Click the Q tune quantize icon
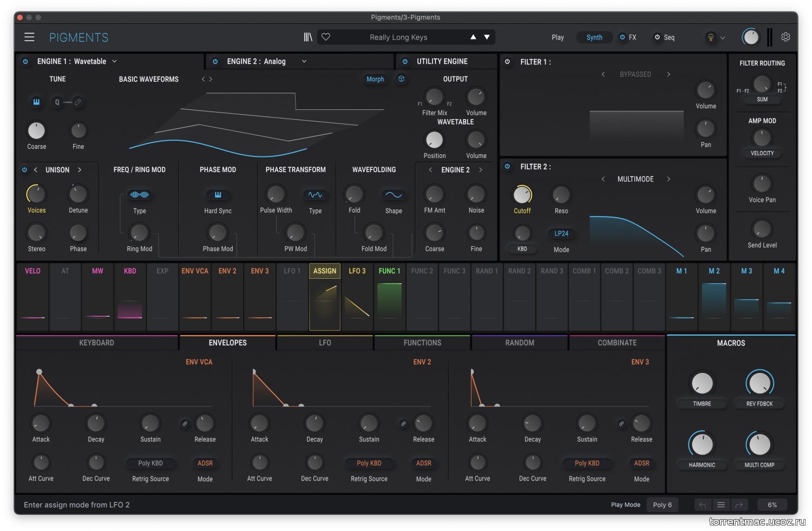The image size is (812, 531). point(57,102)
